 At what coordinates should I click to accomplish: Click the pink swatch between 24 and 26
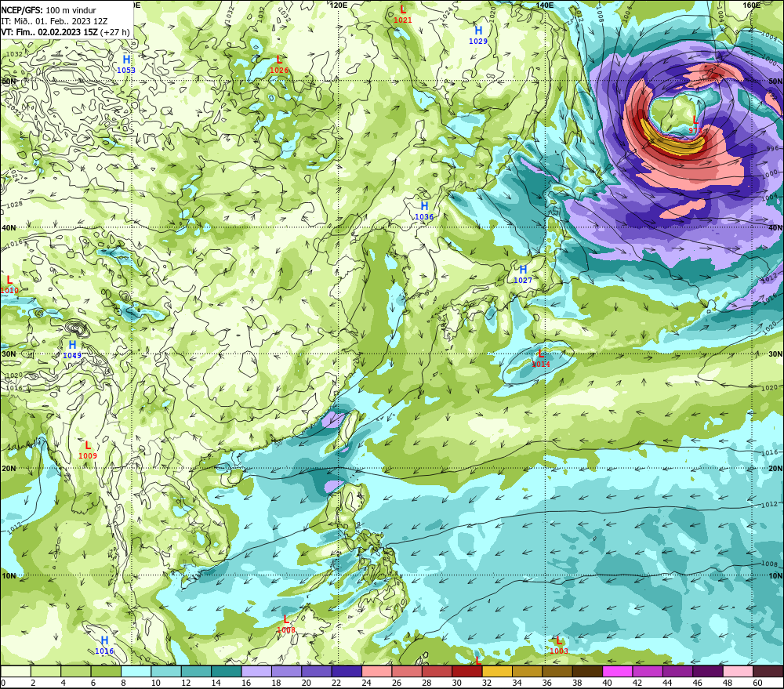click(377, 671)
